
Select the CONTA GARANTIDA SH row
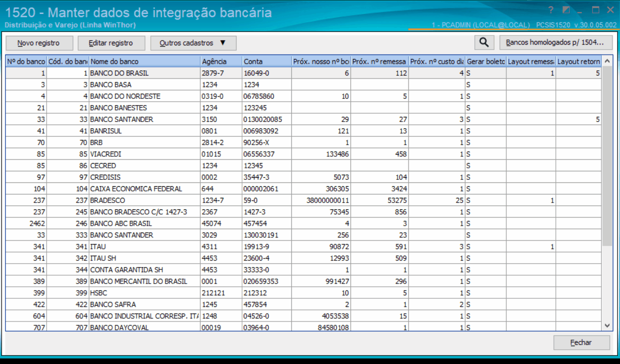coord(303,269)
